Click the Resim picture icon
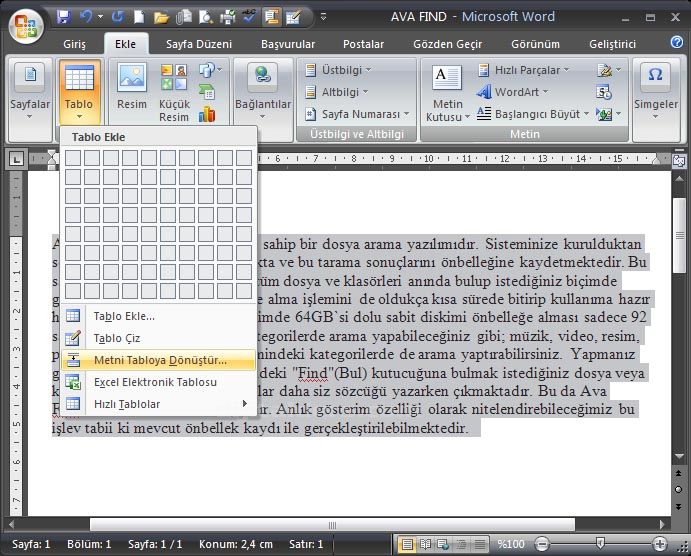 pos(132,77)
